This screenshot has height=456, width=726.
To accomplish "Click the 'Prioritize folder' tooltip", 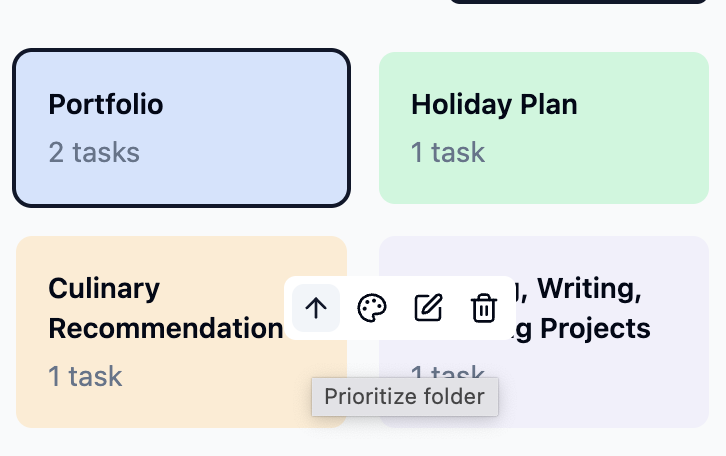I will [405, 397].
